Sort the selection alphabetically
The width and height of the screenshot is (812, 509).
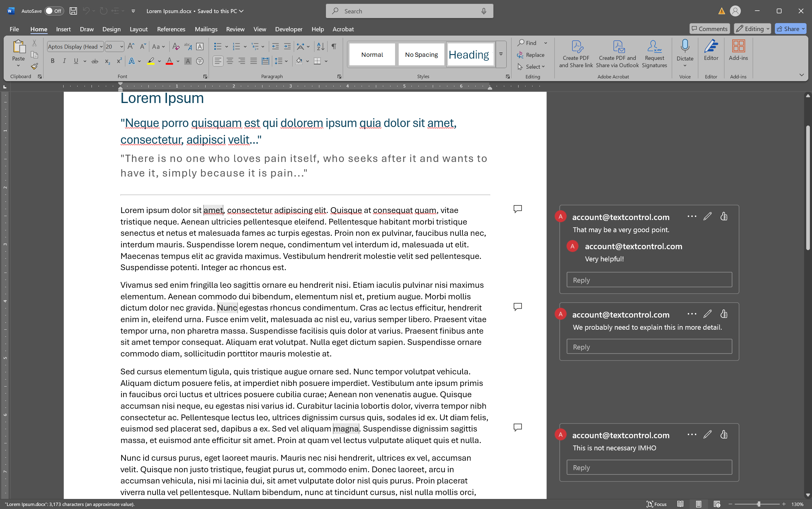321,46
